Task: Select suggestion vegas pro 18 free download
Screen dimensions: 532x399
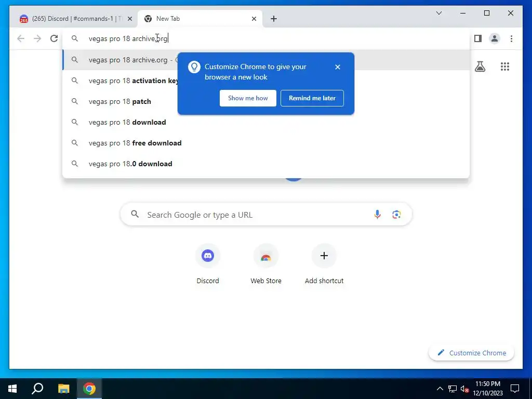Action: (266, 143)
